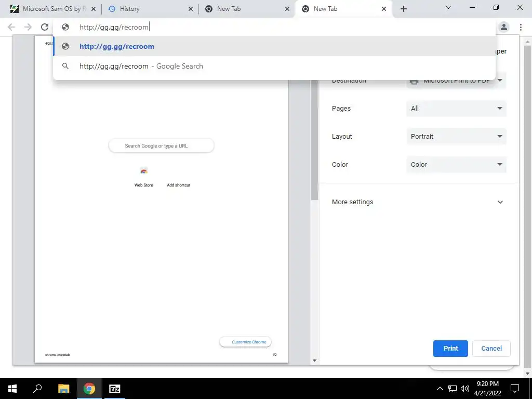This screenshot has width=532, height=399.
Task: Choose the Google Search suggestion for recroom
Action: (x=274, y=66)
